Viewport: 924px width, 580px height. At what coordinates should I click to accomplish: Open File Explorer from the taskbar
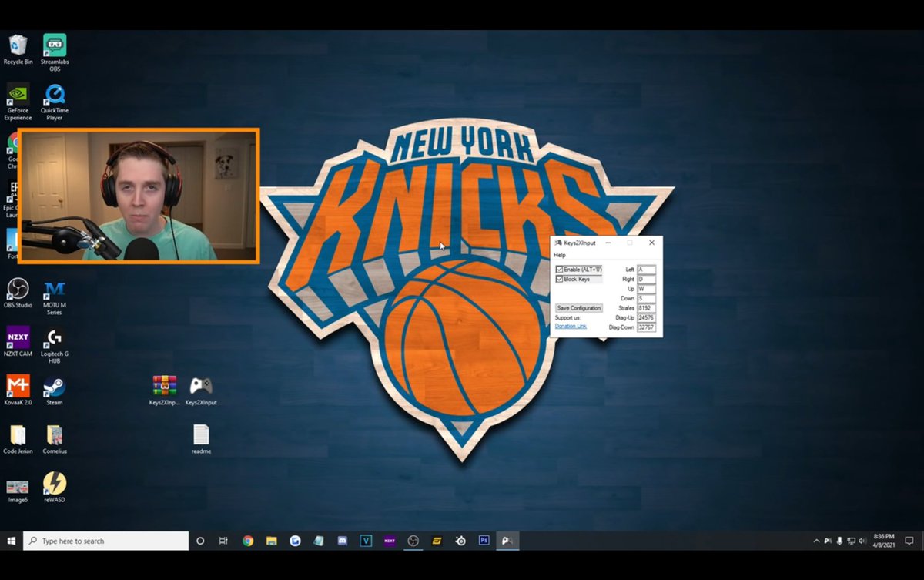pyautogui.click(x=271, y=541)
